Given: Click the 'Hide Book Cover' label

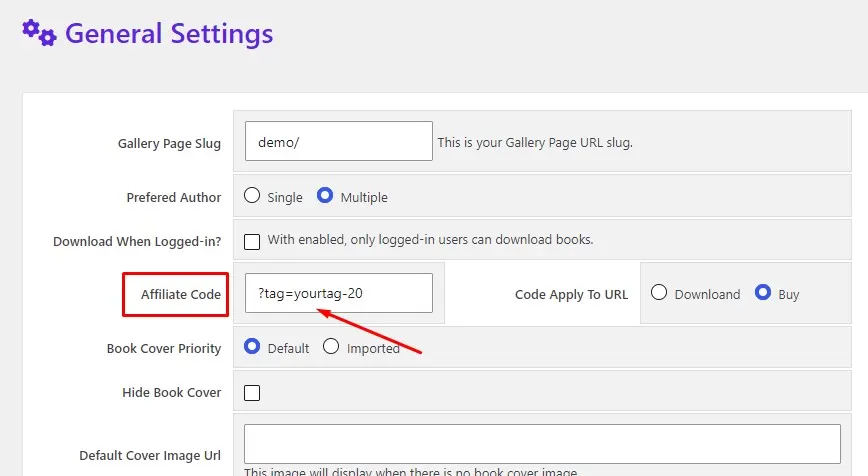Looking at the screenshot, I should (172, 392).
